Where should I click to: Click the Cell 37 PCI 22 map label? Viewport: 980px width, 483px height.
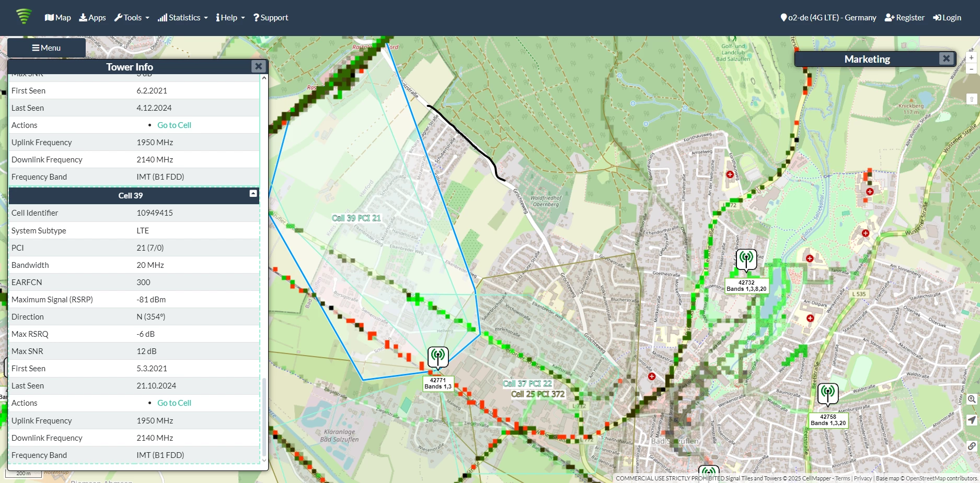tap(527, 384)
